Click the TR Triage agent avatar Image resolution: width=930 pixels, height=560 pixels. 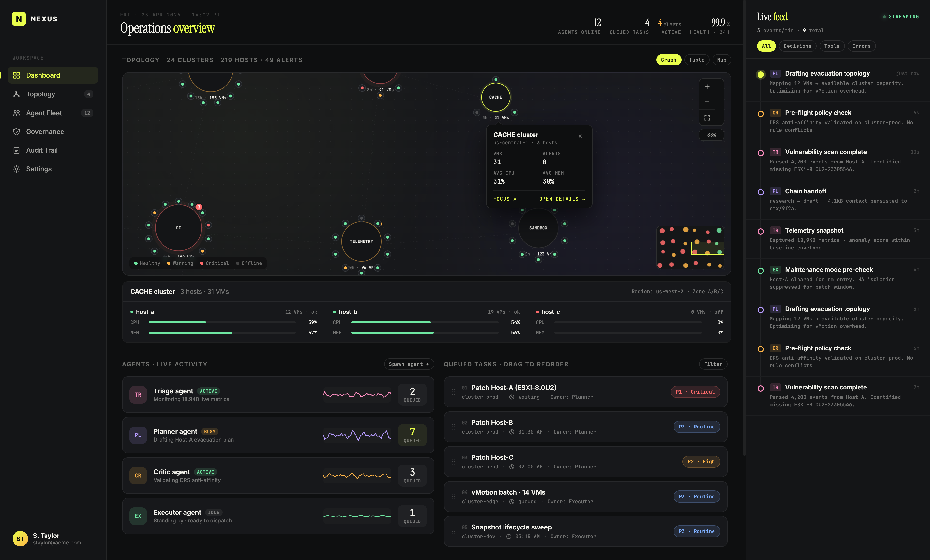[138, 395]
